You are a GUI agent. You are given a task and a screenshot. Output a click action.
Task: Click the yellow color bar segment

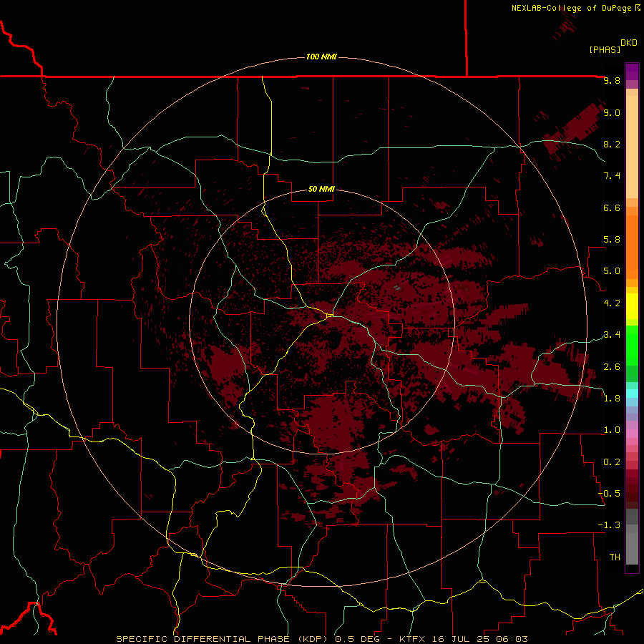click(x=632, y=306)
